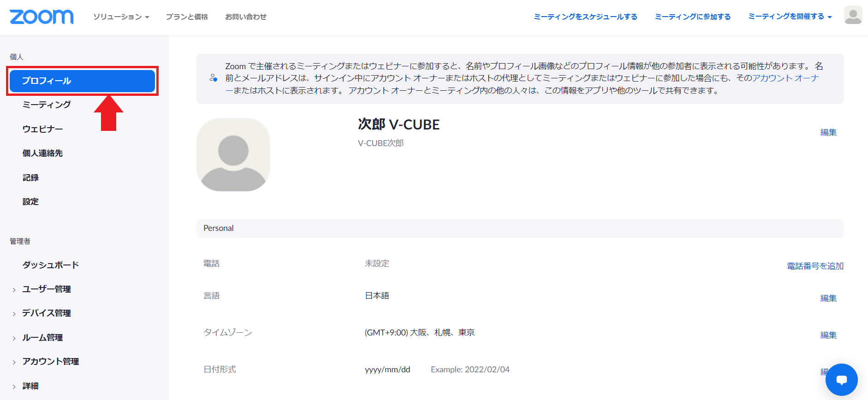Open プランと価格 page

(187, 17)
